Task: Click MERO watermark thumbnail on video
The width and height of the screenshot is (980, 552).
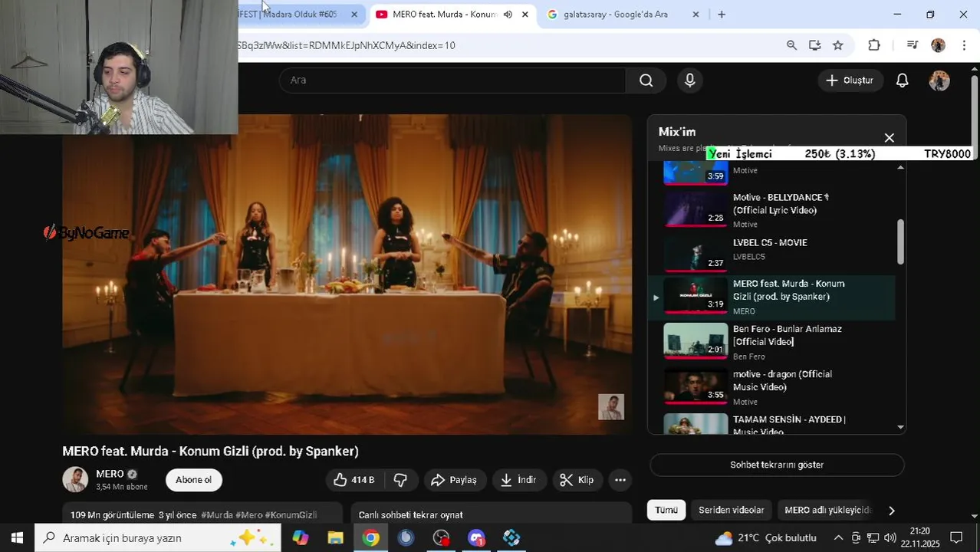Action: (611, 407)
